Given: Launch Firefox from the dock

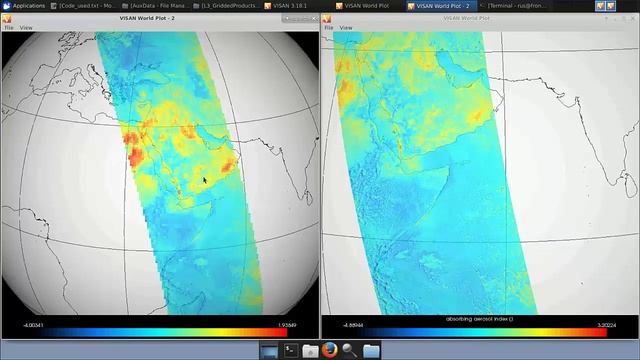Looking at the screenshot, I should tap(330, 350).
